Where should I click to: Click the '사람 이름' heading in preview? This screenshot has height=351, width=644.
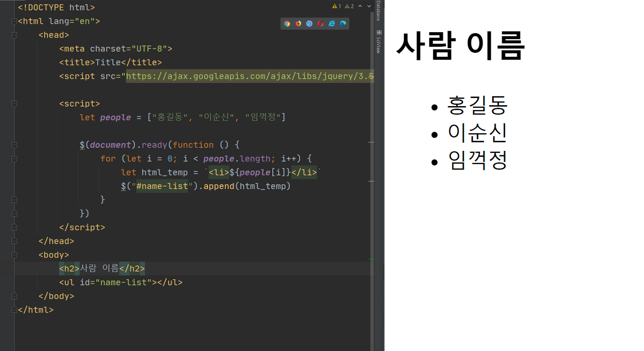[x=461, y=45]
